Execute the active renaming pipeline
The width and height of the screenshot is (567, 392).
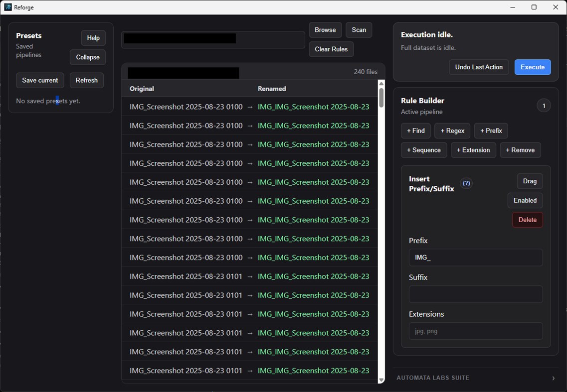[532, 67]
